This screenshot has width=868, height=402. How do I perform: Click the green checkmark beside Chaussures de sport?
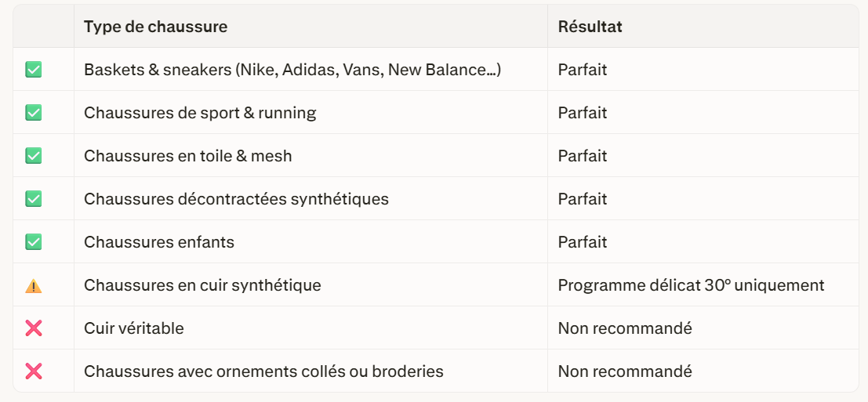coord(34,113)
